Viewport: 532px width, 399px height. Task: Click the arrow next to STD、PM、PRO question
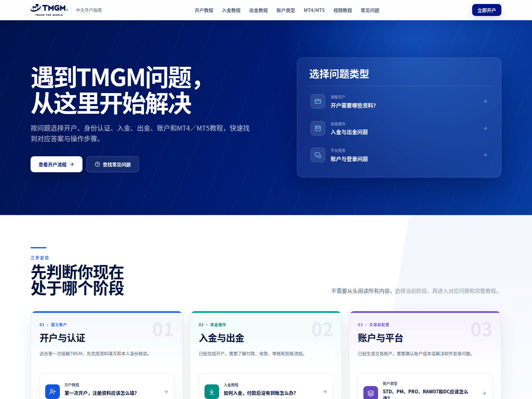click(484, 393)
